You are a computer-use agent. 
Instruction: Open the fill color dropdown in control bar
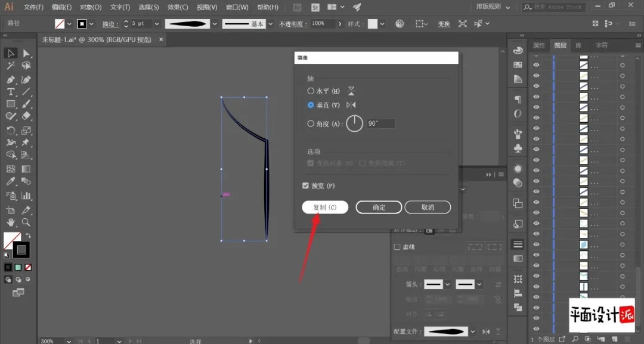click(69, 24)
